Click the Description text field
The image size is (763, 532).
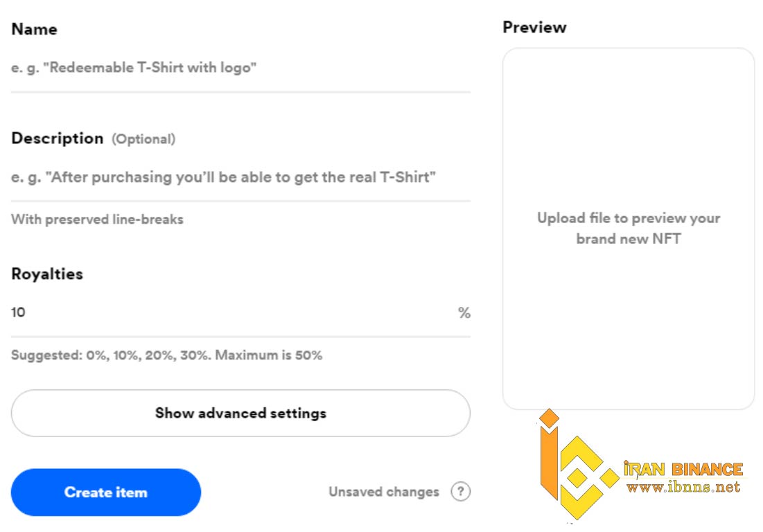click(x=240, y=177)
